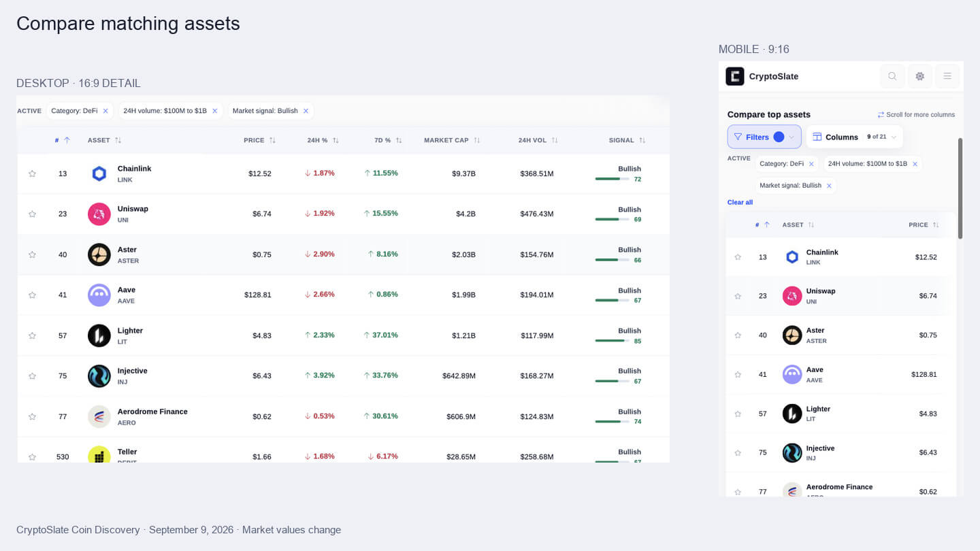
Task: Star Aave in the mobile list
Action: [738, 375]
